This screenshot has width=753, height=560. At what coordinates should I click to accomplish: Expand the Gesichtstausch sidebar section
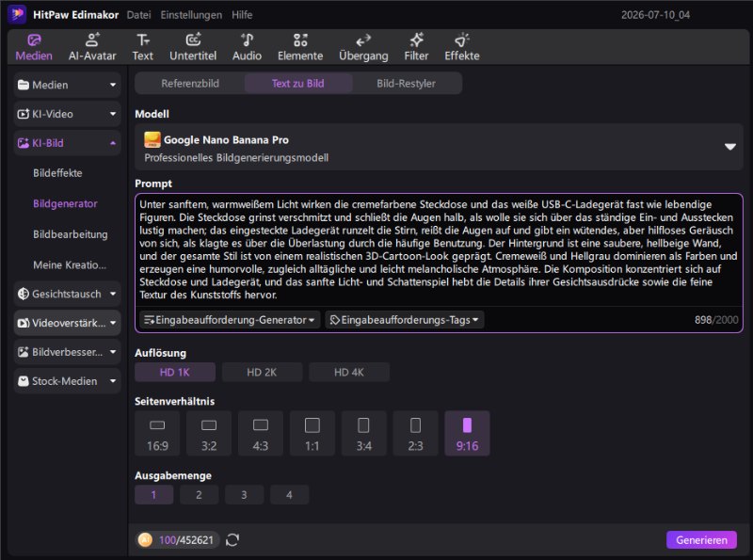[x=67, y=294]
